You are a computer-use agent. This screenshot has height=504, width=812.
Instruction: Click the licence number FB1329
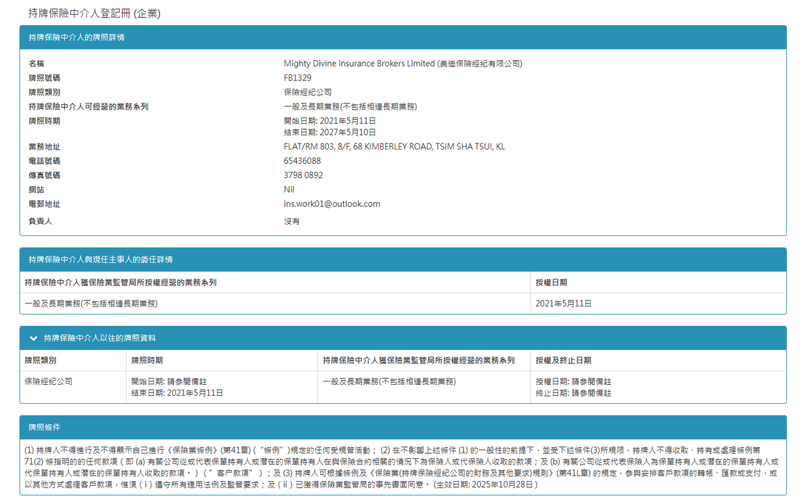tap(298, 78)
